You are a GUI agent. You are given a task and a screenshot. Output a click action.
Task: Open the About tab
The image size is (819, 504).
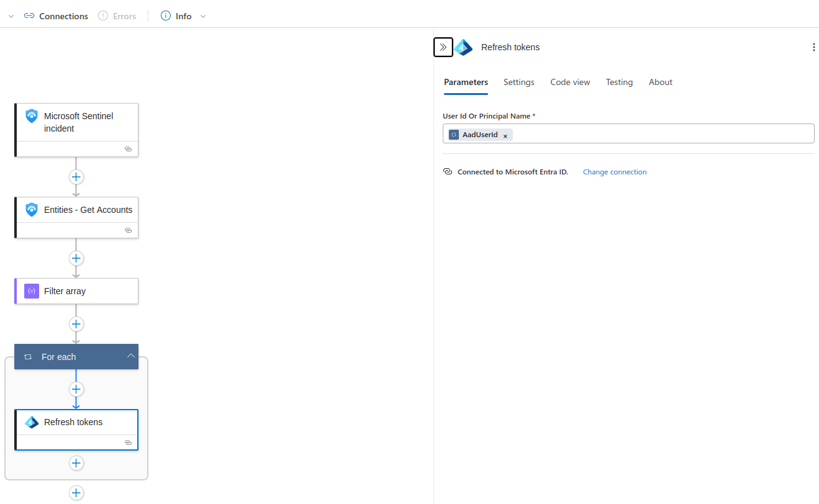[661, 82]
